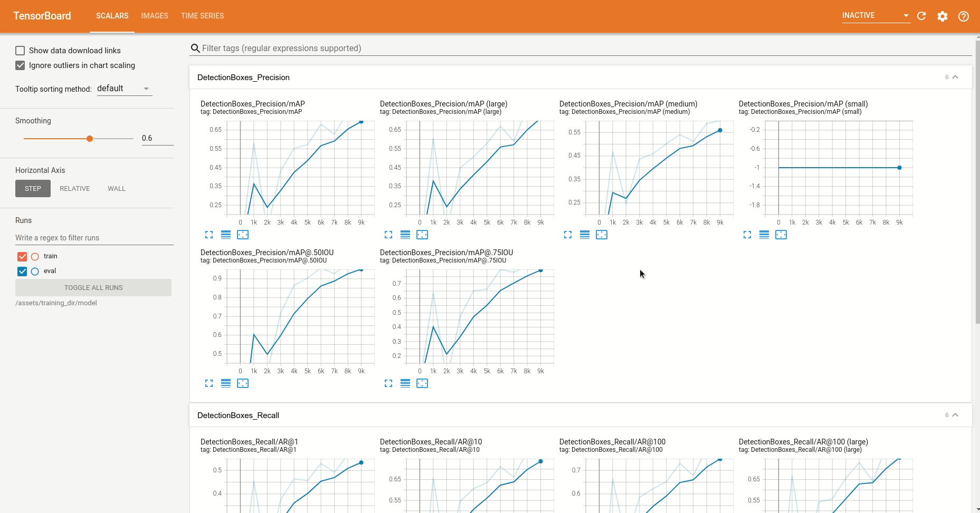This screenshot has width=980, height=513.
Task: Click the TensorBoard logo title
Action: 42,16
